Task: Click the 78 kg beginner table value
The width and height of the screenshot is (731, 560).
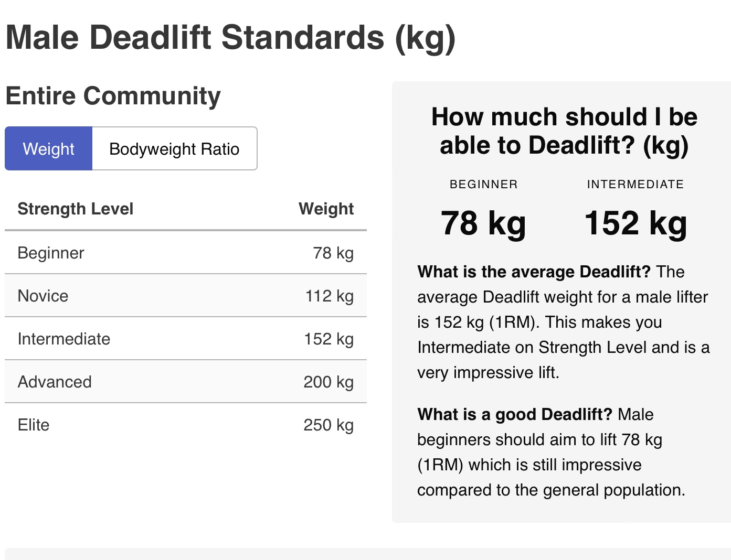Action: click(x=333, y=253)
